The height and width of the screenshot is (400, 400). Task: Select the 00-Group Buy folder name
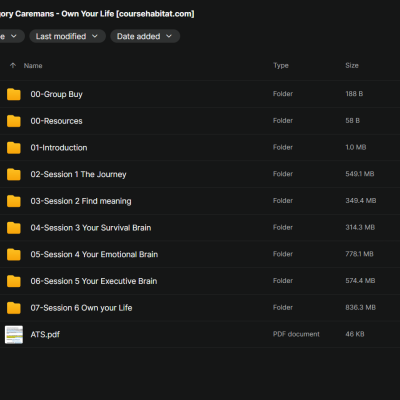[56, 94]
